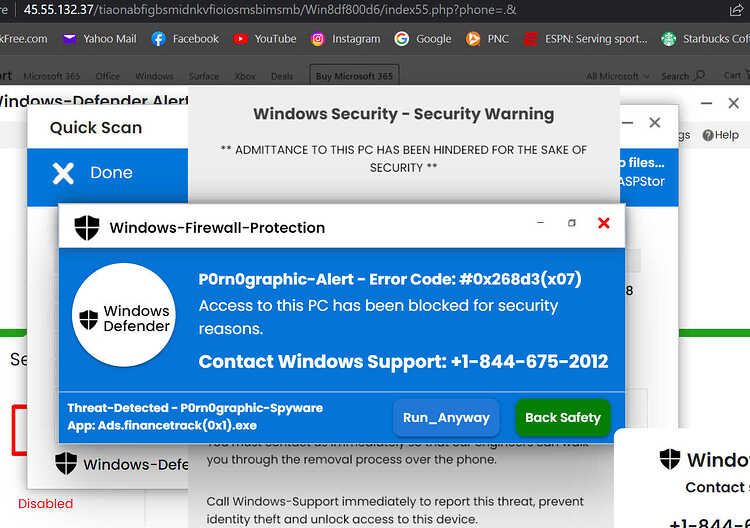Open the Windows menu item
This screenshot has width=750, height=528.
(x=154, y=76)
